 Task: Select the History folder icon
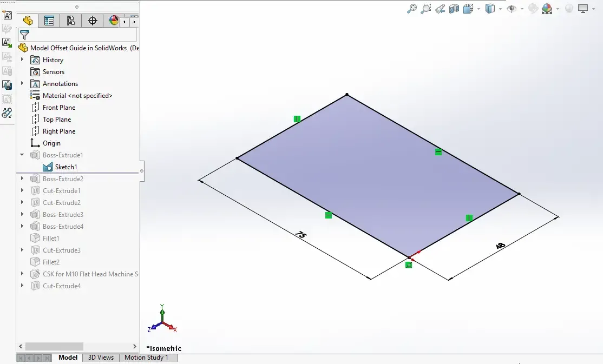point(35,60)
